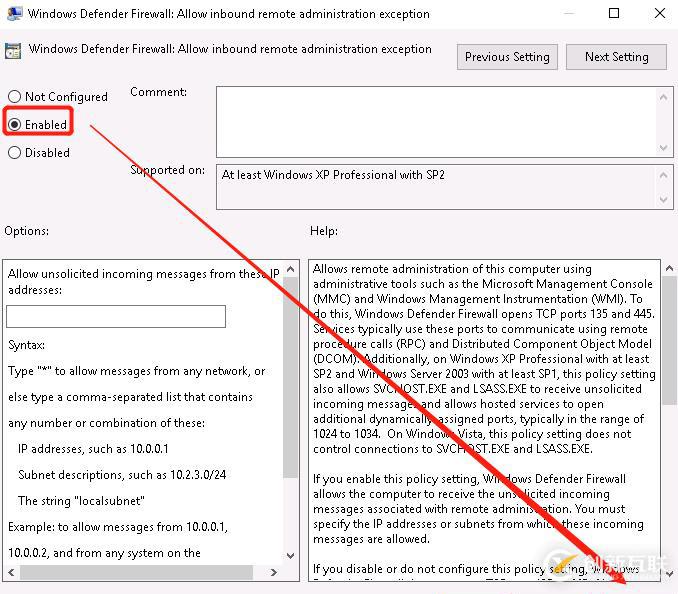This screenshot has height=594, width=678.
Task: Click the IP addresses input field
Action: click(116, 317)
